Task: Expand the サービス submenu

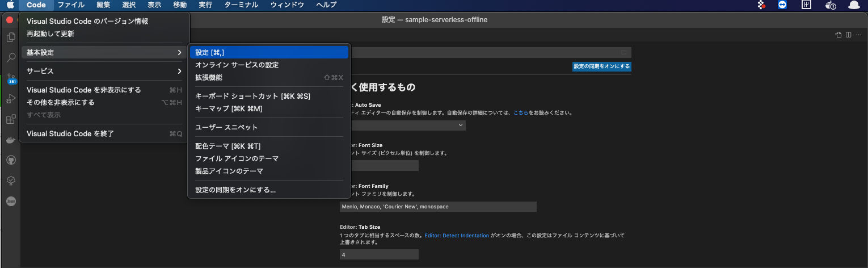Action: (104, 71)
